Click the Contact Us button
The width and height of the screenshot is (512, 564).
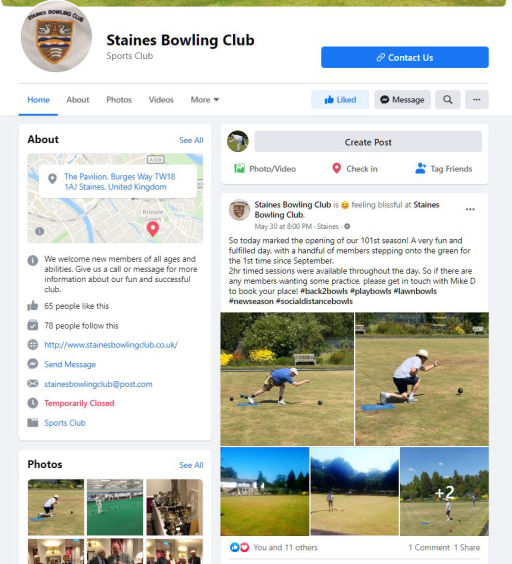tap(405, 57)
